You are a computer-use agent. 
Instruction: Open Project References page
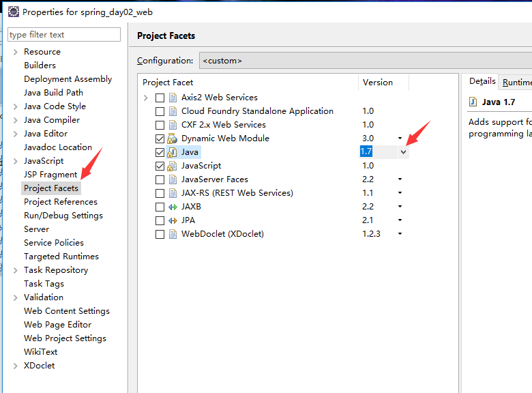(x=61, y=202)
